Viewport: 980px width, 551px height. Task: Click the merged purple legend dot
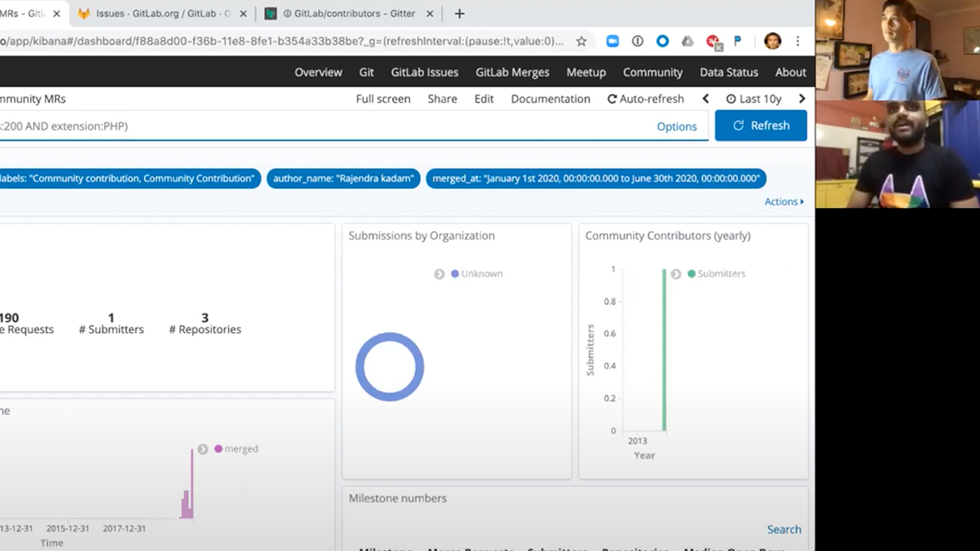(x=218, y=448)
